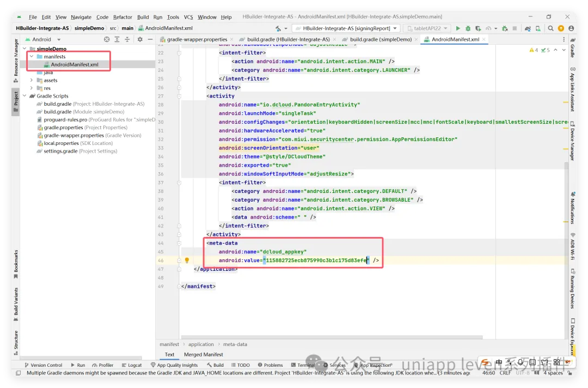Open the Refactor menu
The height and width of the screenshot is (388, 588).
coord(122,17)
